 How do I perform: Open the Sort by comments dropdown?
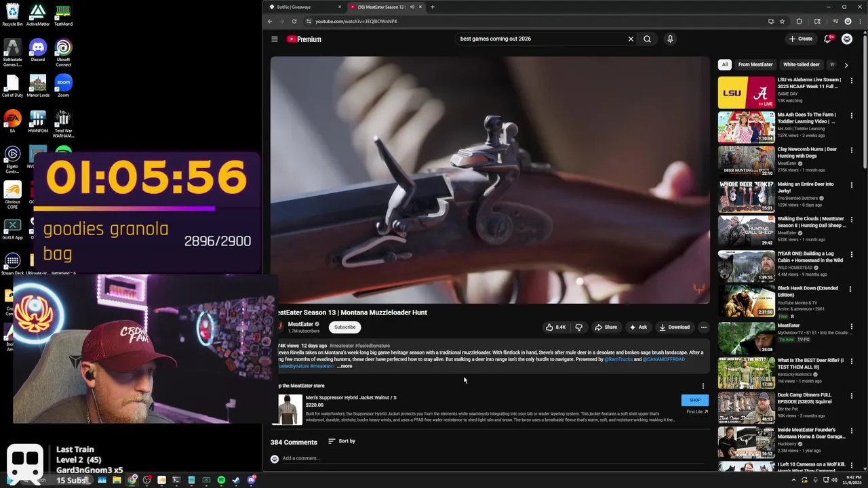tap(342, 441)
